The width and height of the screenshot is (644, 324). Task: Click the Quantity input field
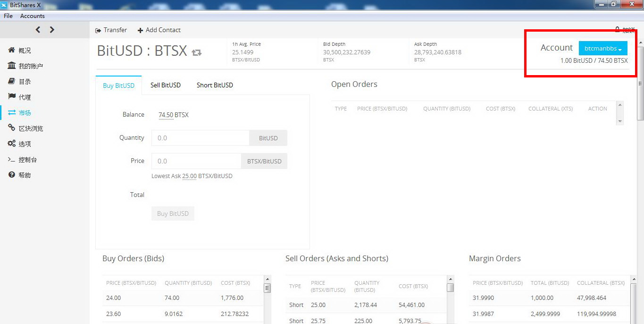(x=200, y=138)
